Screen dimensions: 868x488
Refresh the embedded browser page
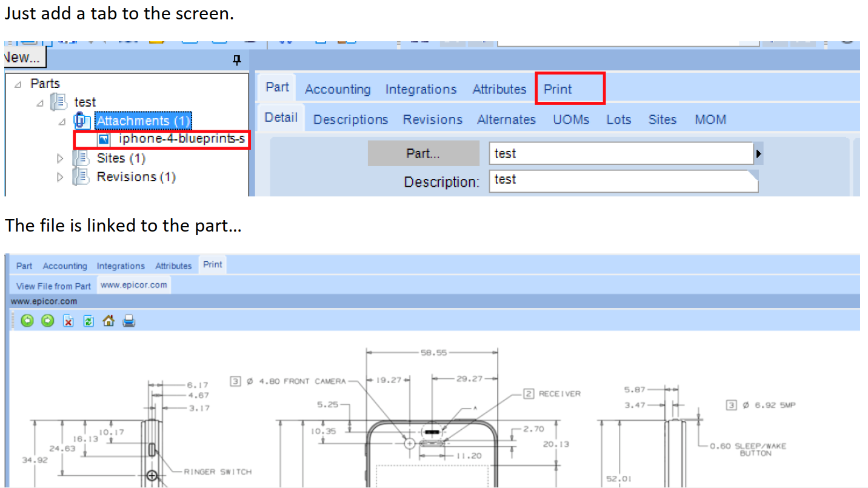(88, 321)
